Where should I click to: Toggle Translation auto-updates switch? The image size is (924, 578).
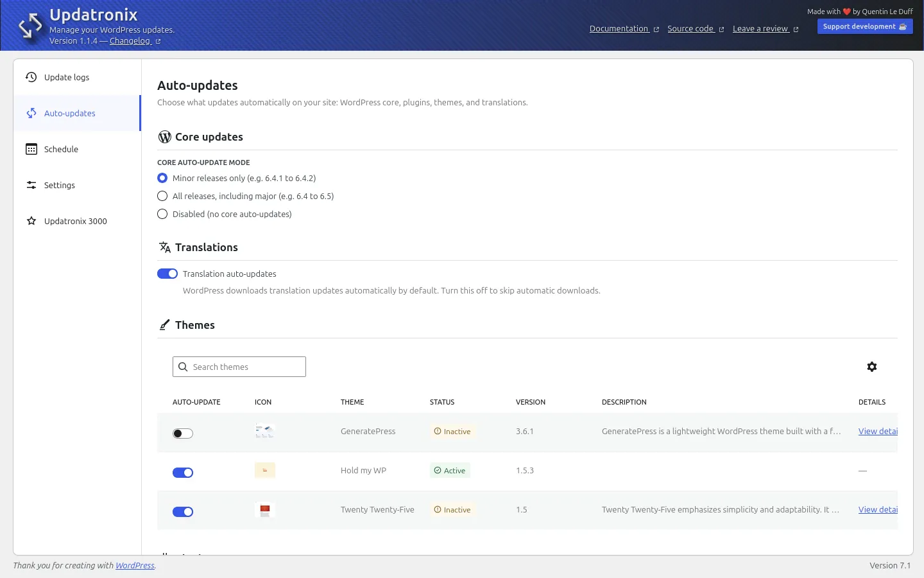167,274
